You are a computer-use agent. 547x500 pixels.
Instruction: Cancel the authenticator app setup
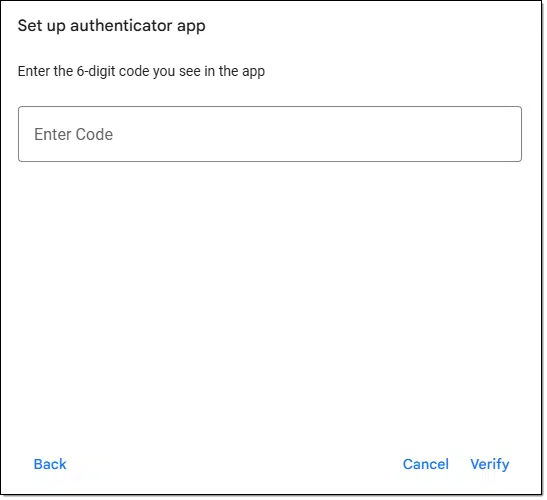(x=426, y=464)
